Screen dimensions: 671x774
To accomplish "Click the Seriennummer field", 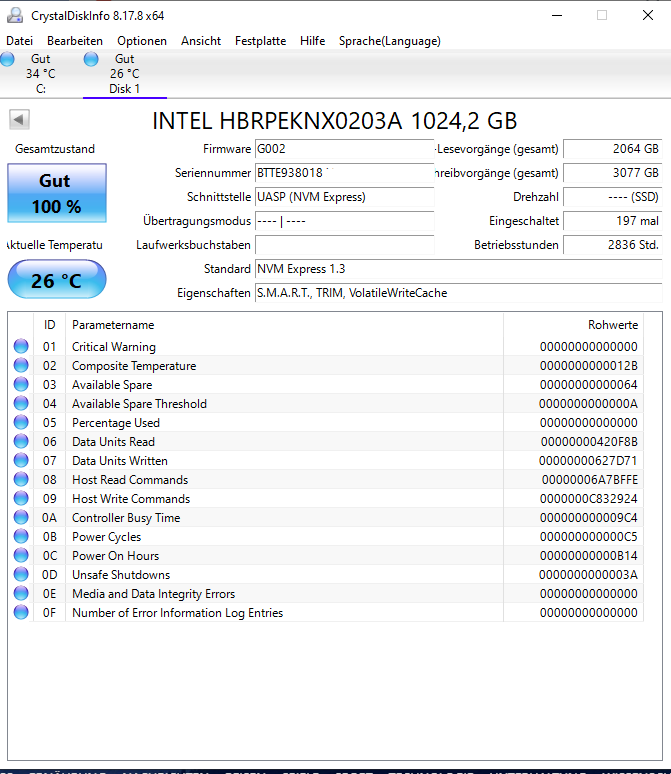I will (344, 173).
